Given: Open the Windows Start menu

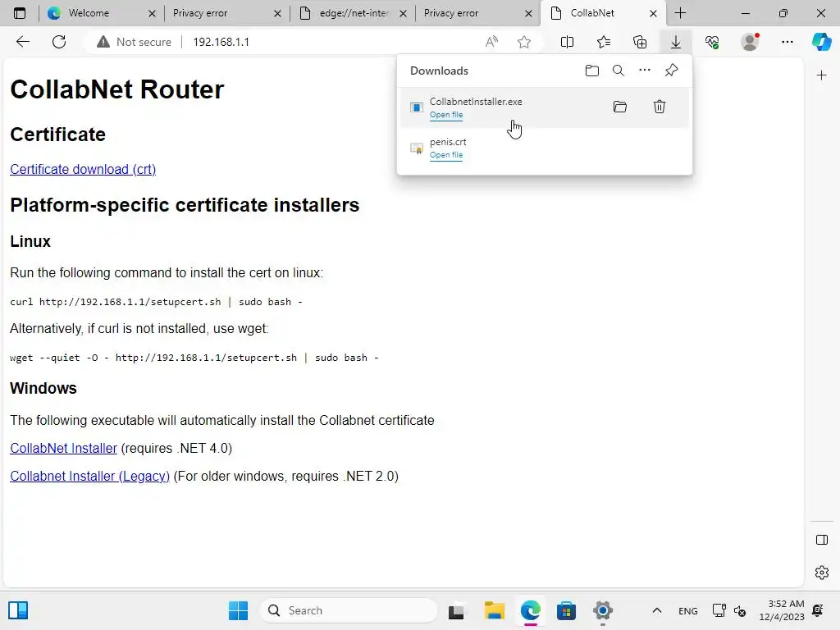Looking at the screenshot, I should pos(238,610).
